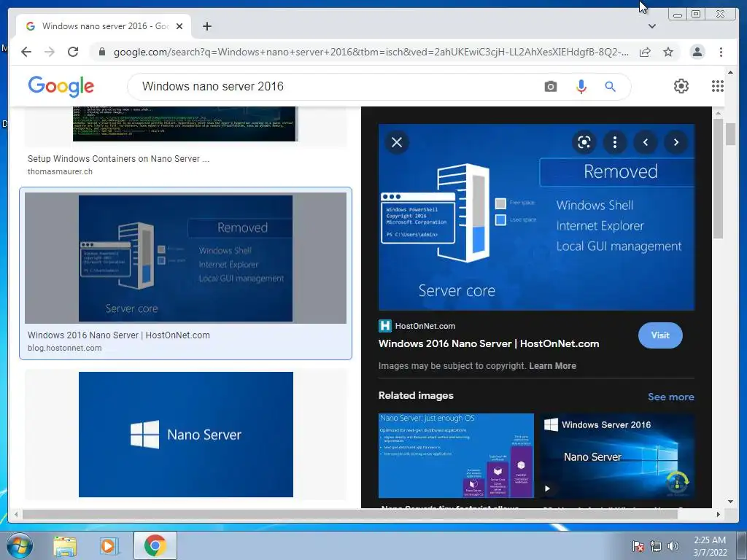Open Setup Windows Containers on Nano Server result

(x=118, y=159)
